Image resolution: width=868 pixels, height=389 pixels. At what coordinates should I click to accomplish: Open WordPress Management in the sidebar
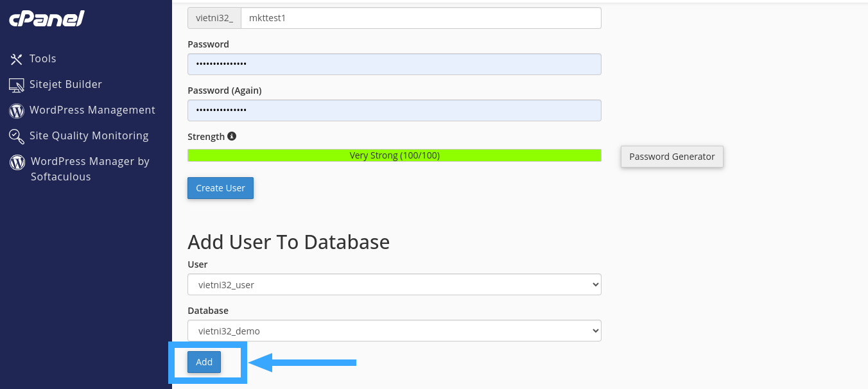pyautogui.click(x=92, y=110)
